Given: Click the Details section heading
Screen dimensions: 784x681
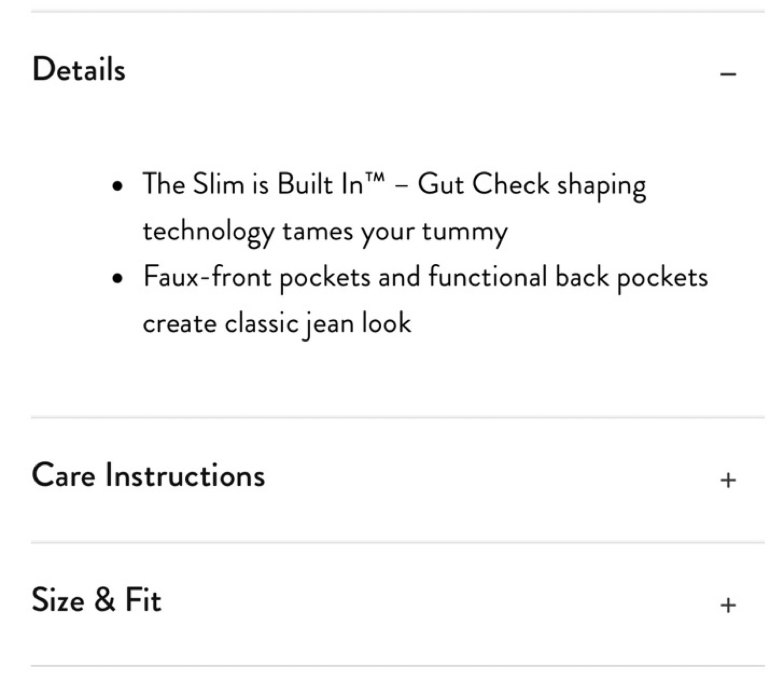Looking at the screenshot, I should point(79,69).
